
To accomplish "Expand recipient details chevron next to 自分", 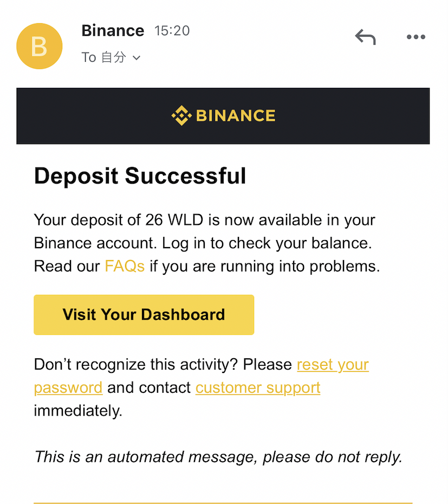I will [x=137, y=58].
